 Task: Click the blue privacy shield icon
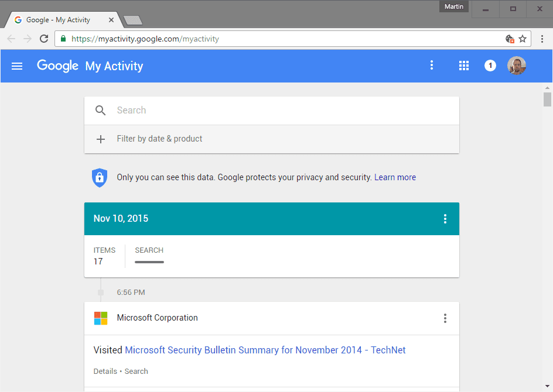pyautogui.click(x=100, y=177)
